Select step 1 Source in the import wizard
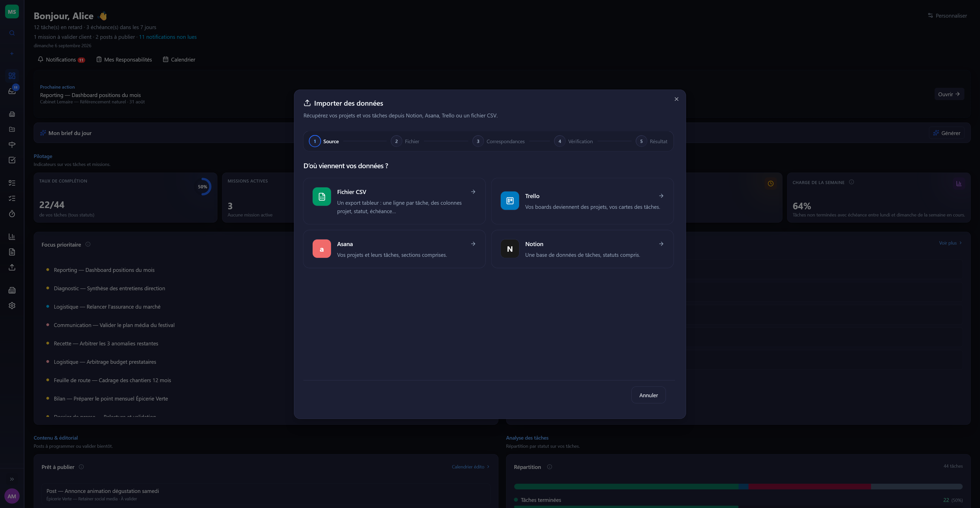The image size is (980, 508). [x=324, y=142]
